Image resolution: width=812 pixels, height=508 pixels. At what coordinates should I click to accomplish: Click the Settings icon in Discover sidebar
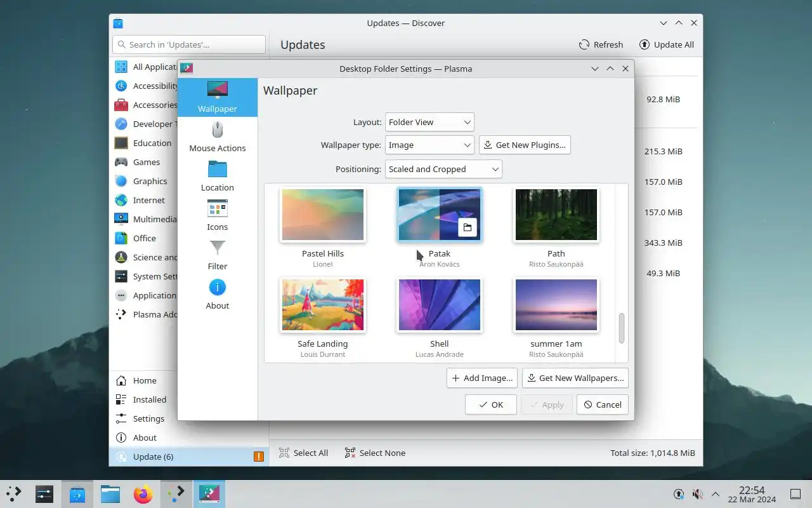pos(121,418)
